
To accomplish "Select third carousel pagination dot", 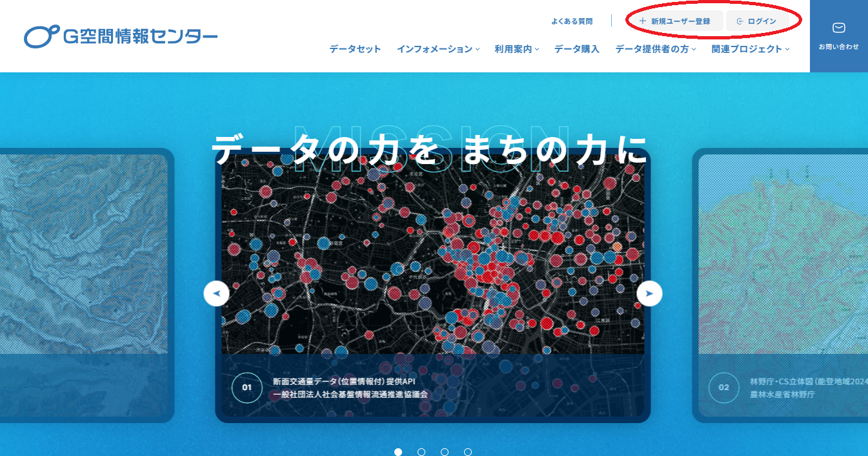I will (445, 452).
